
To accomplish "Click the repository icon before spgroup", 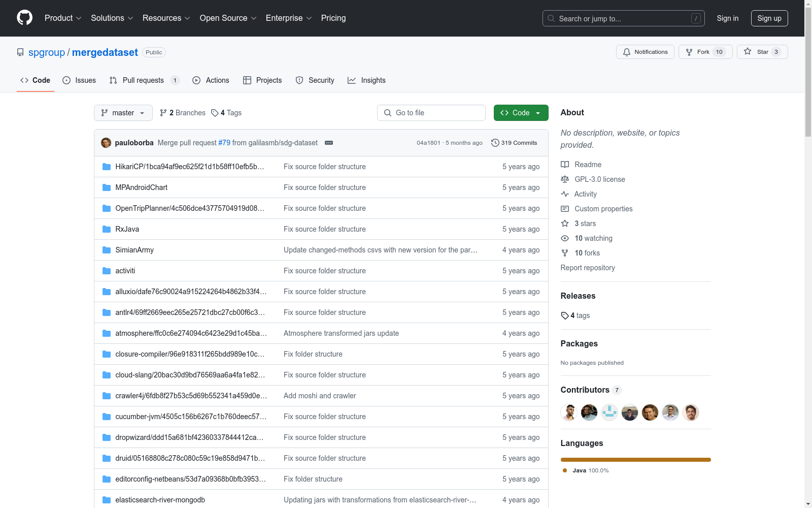I will click(x=20, y=52).
